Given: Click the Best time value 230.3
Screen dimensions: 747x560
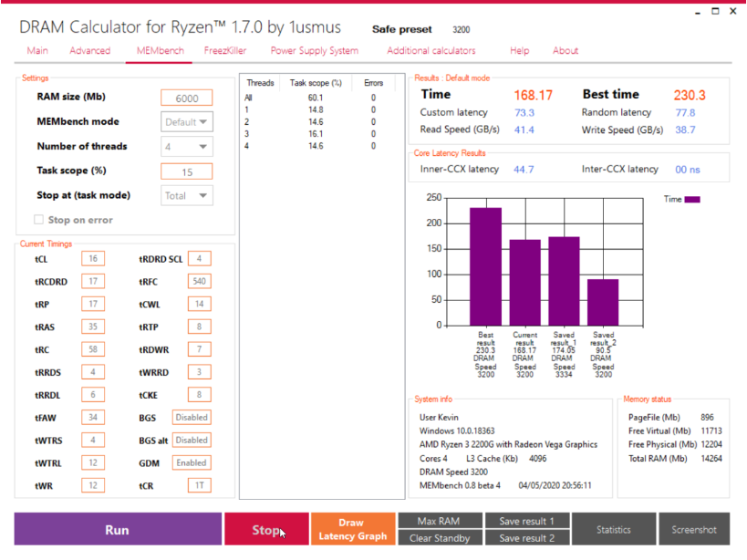Looking at the screenshot, I should (690, 95).
